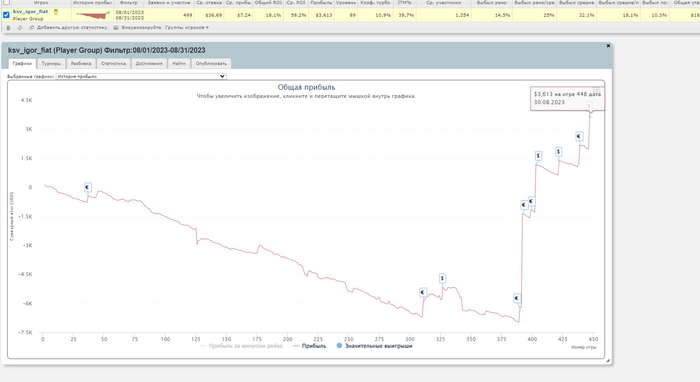
Task: Click the dollar win marker near game 403
Action: click(538, 156)
